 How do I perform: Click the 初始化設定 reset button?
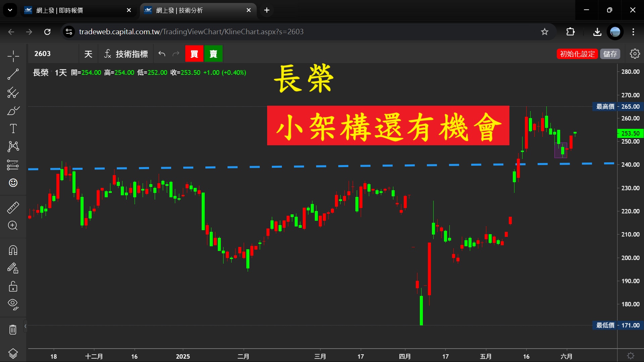coord(577,54)
